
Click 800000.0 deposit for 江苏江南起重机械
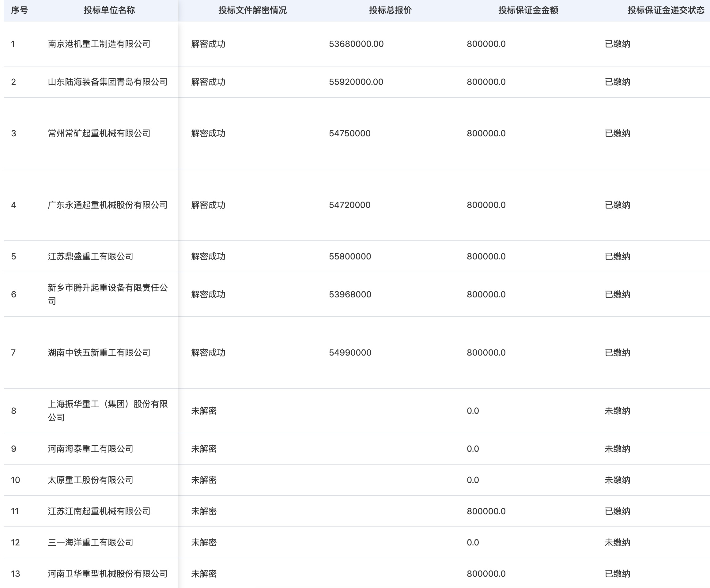pos(486,511)
